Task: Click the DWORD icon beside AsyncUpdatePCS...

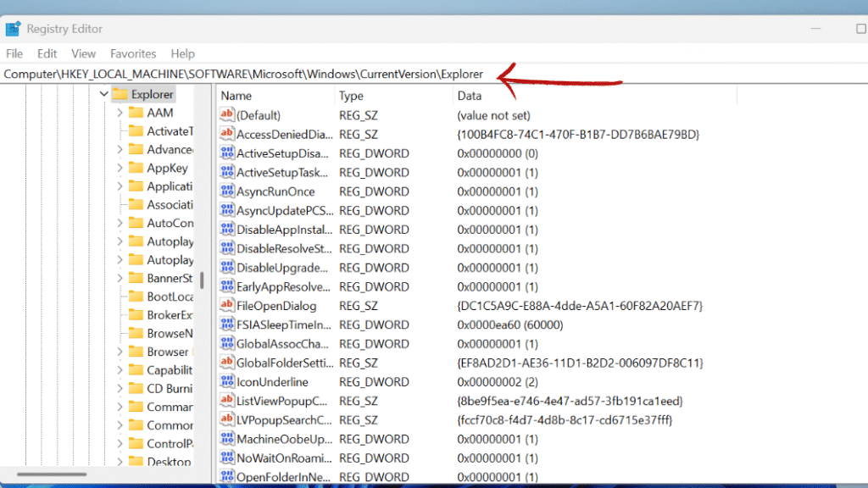Action: click(227, 210)
